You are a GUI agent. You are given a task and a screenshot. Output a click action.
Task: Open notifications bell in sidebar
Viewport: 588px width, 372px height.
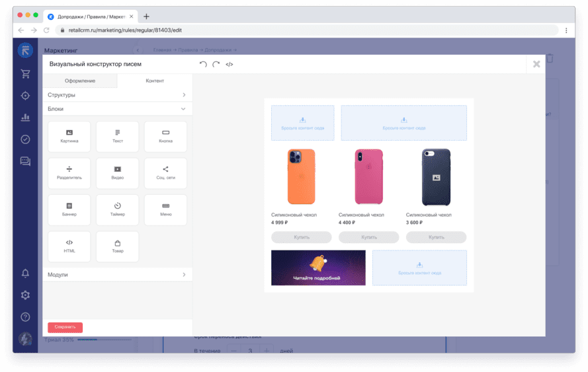tap(25, 273)
